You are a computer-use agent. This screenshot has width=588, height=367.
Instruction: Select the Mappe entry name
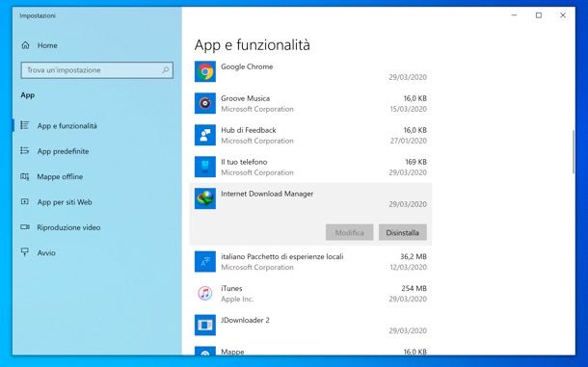[232, 352]
